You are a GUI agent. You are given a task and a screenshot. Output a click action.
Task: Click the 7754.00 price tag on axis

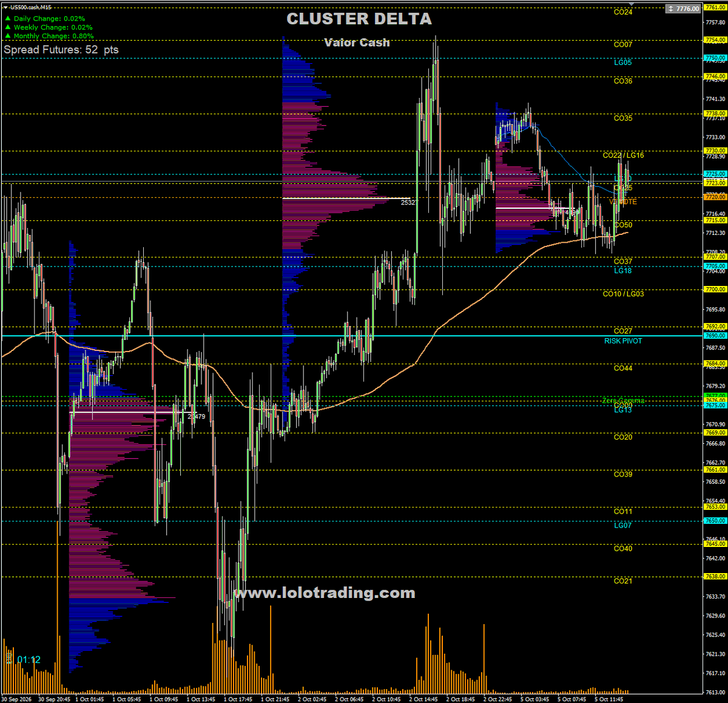coord(715,40)
